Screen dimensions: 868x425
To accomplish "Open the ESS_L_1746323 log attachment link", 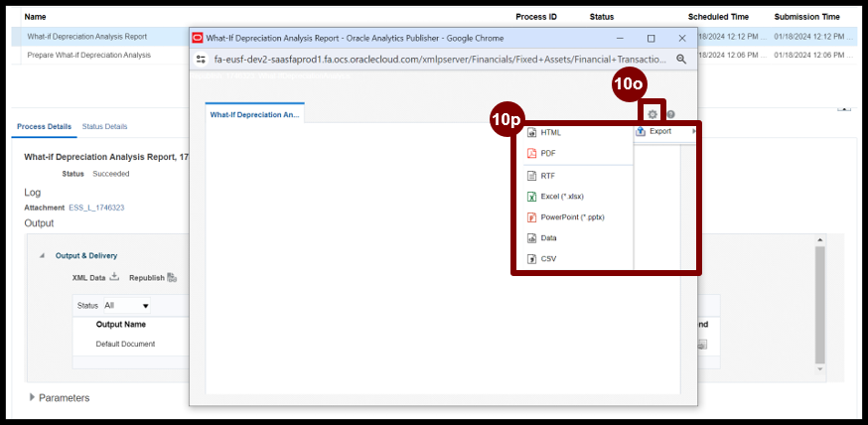I will pyautogui.click(x=96, y=209).
